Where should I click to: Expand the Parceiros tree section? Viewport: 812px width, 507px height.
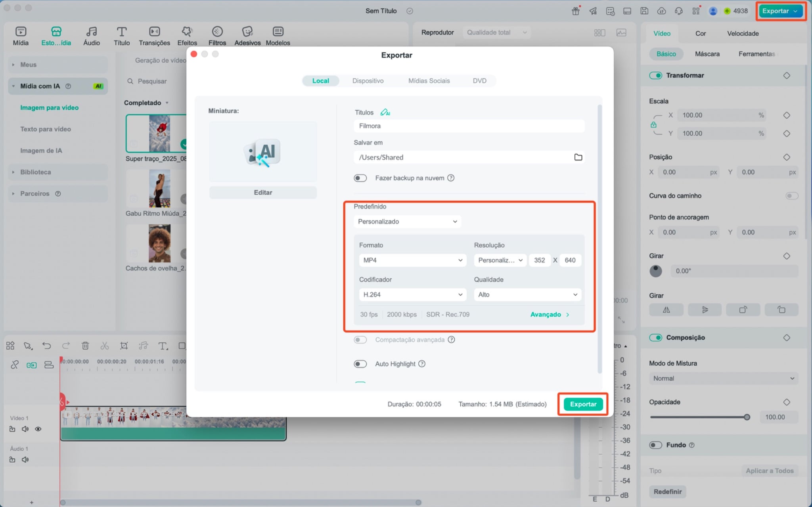tap(57, 193)
